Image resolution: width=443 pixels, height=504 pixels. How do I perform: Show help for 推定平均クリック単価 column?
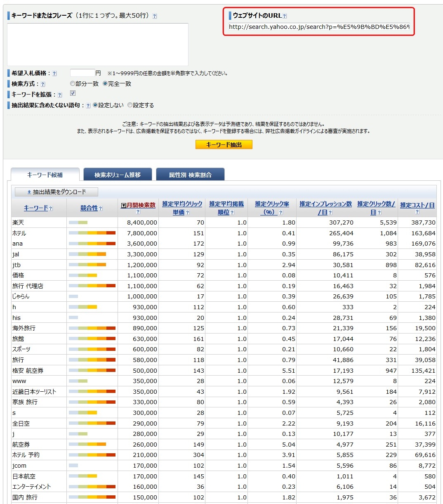click(187, 213)
